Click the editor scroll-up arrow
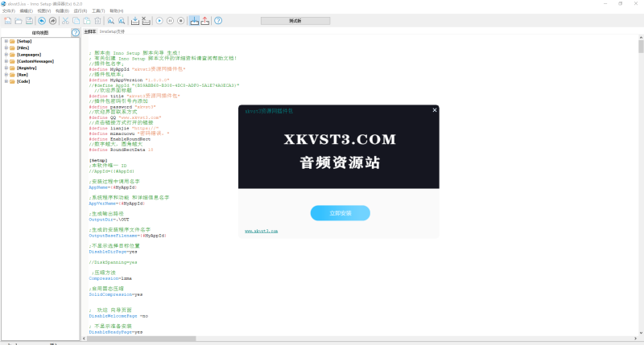 pos(641,37)
